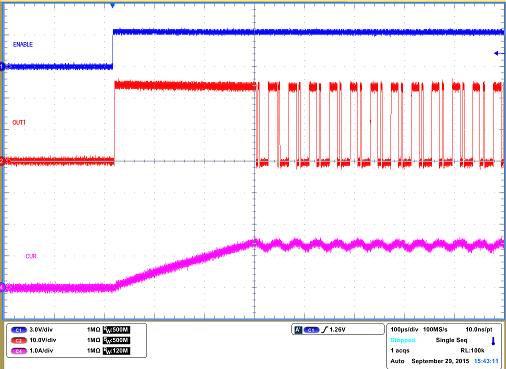Click the OUT1 waveform label

click(x=19, y=123)
